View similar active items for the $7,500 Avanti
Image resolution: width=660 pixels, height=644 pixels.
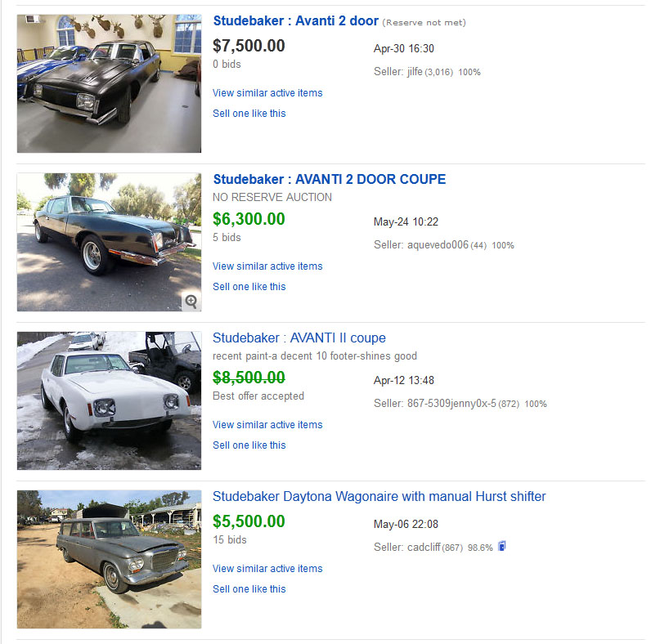pos(267,93)
